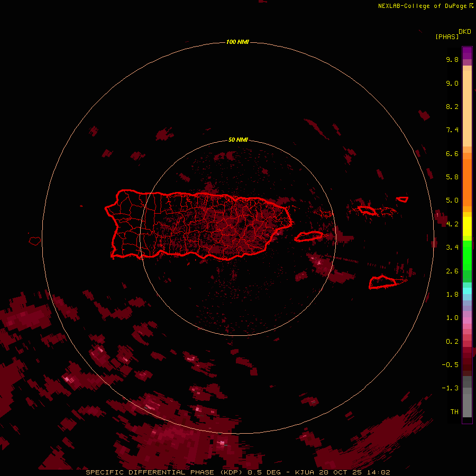Pick the dark red band beside -0.5

tap(467, 364)
